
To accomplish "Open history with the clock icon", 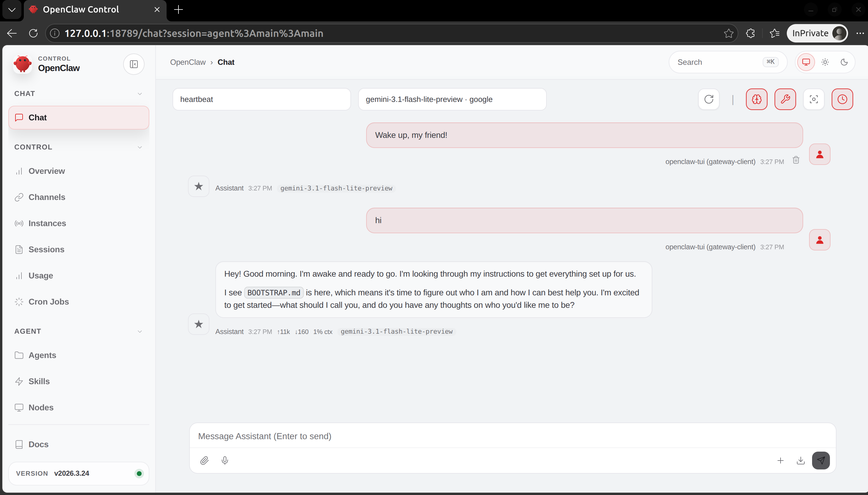I will [x=842, y=99].
